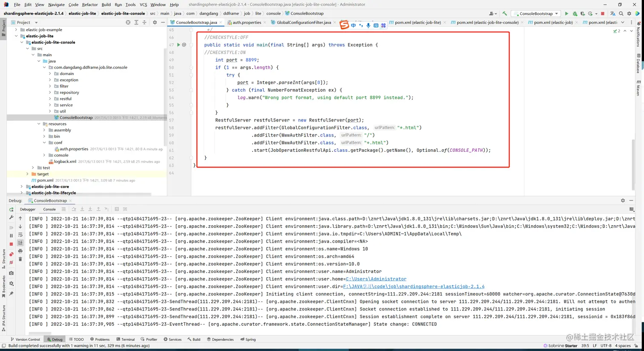Open Project panel options gear

(x=155, y=23)
